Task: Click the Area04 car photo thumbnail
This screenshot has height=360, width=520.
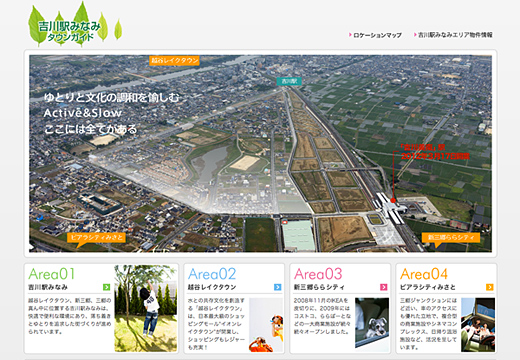Action: pyautogui.click(x=478, y=325)
